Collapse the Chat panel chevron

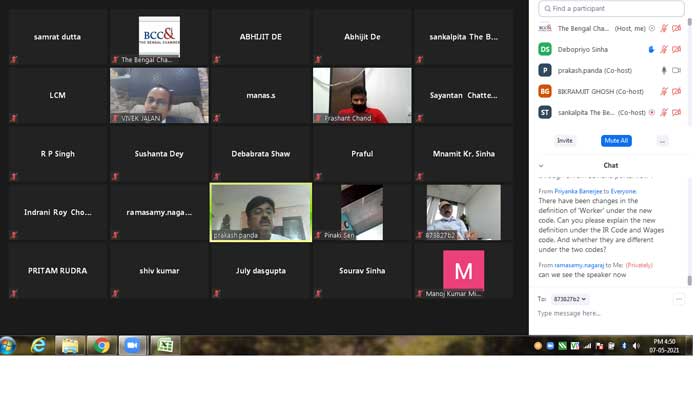coord(541,166)
